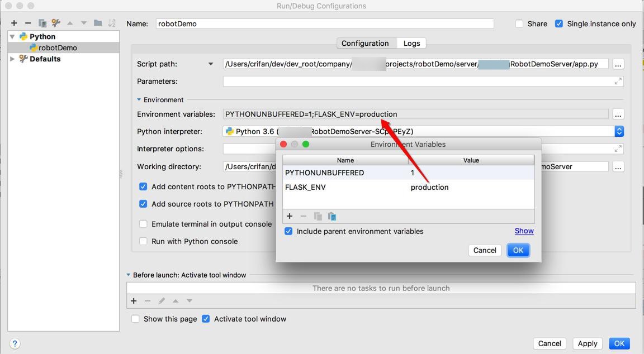Collapse the Environment section
Screen dimensions: 644x354
(x=139, y=100)
